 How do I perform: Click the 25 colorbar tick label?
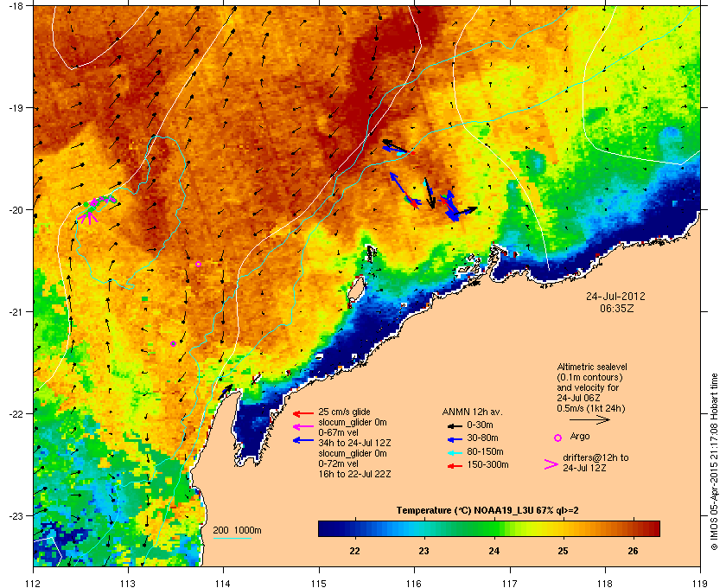(563, 551)
